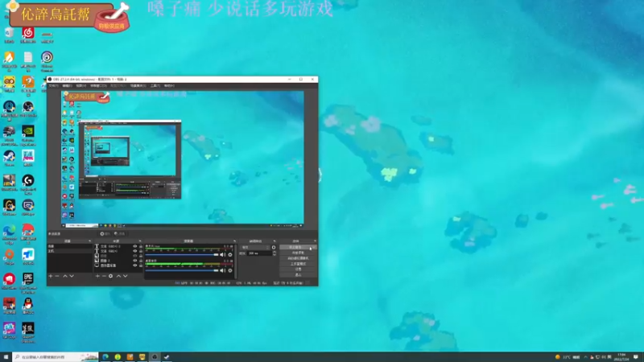Open Steam desktop shortcut

click(9, 158)
